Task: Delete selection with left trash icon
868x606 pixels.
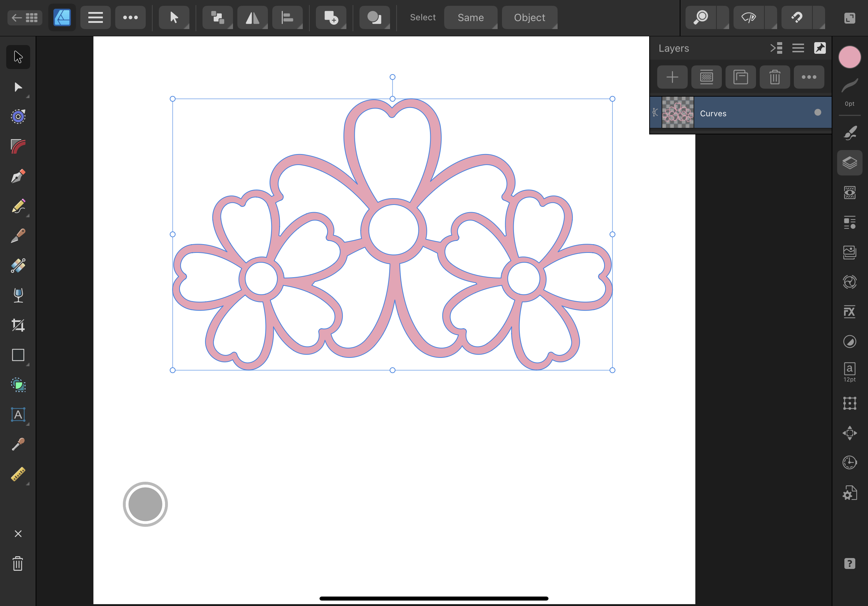Action: pyautogui.click(x=18, y=564)
